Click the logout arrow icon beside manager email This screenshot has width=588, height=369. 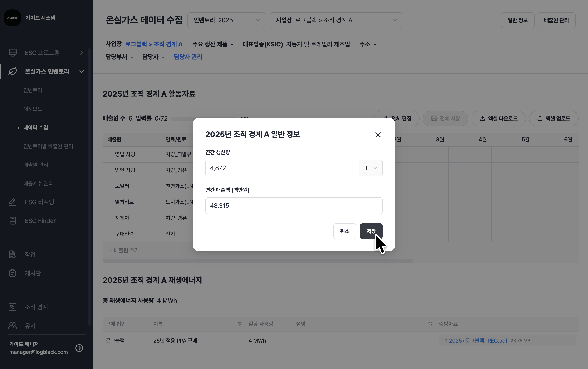coord(79,348)
